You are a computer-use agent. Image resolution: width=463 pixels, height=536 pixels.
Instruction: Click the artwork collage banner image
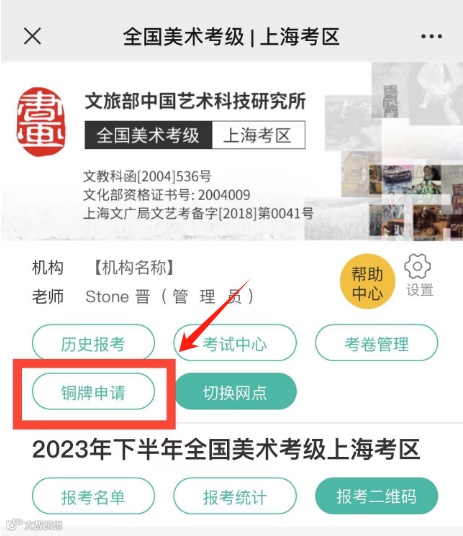coord(393,151)
